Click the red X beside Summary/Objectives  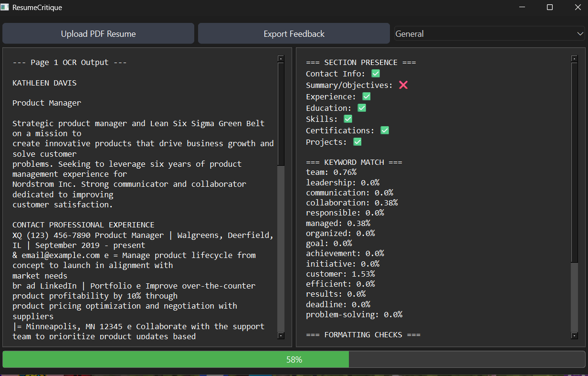click(x=403, y=85)
